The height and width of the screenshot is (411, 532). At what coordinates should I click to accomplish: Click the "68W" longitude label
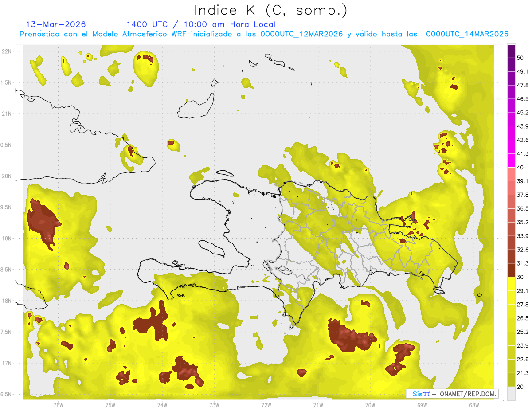pyautogui.click(x=474, y=405)
